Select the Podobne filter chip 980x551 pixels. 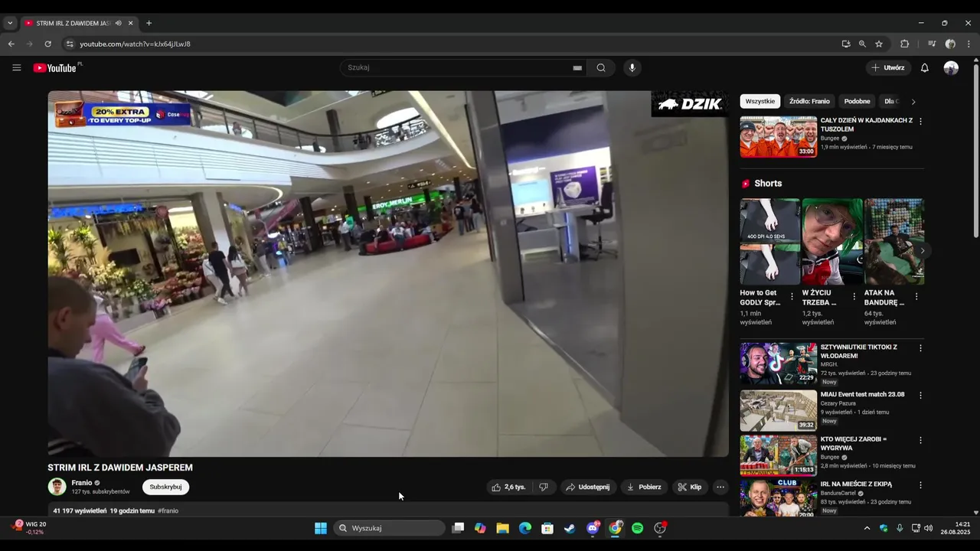coord(857,101)
